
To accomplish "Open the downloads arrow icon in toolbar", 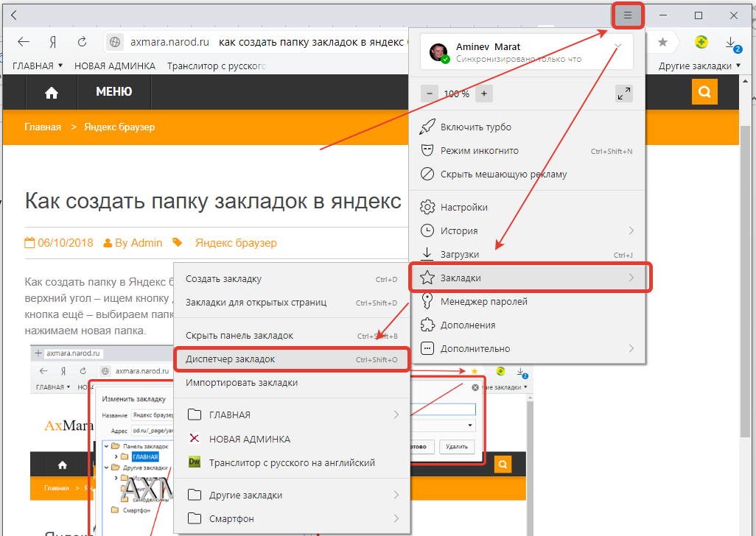I will tap(732, 43).
